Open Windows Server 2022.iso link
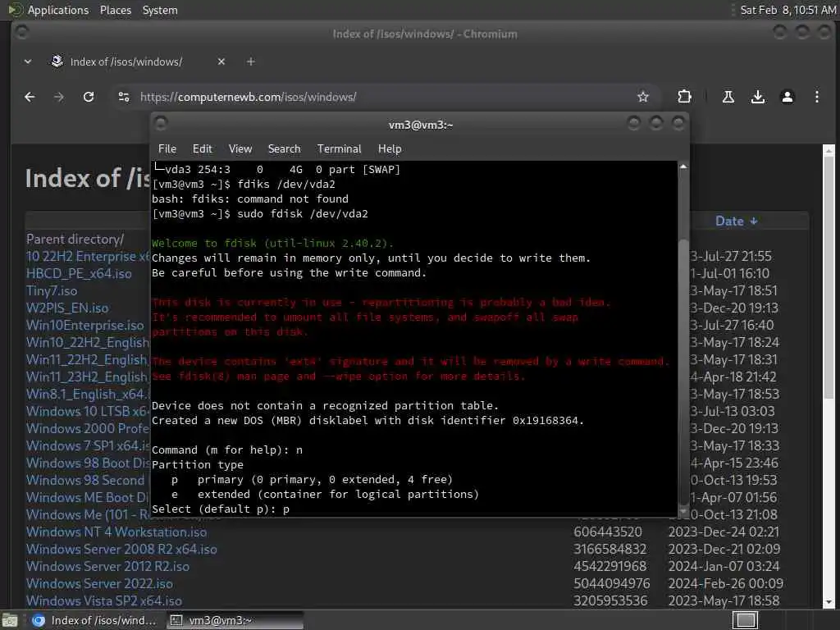This screenshot has width=840, height=630. click(99, 583)
